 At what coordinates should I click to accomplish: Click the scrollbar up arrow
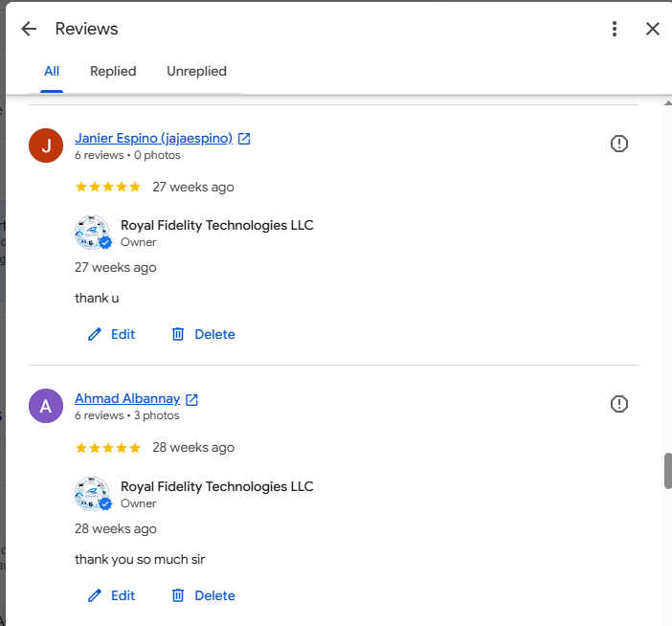tap(668, 102)
